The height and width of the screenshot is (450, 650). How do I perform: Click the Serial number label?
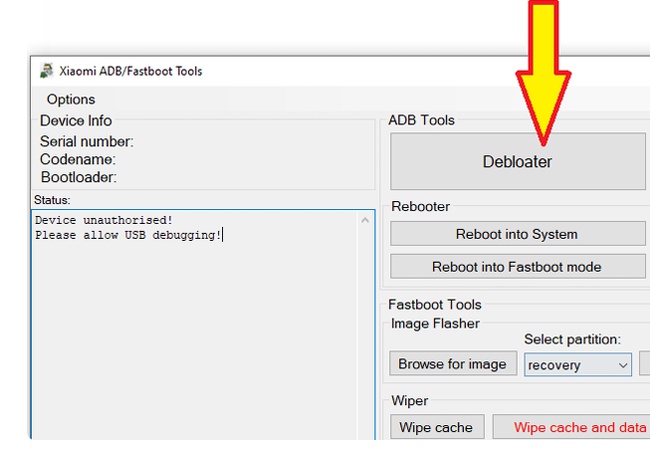(x=87, y=142)
